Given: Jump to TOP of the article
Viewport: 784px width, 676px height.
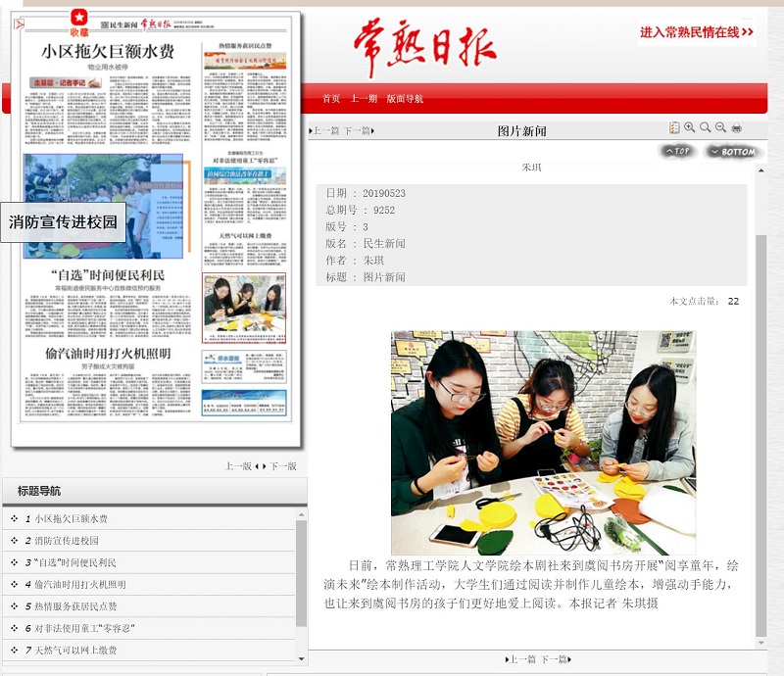Looking at the screenshot, I should click(677, 151).
